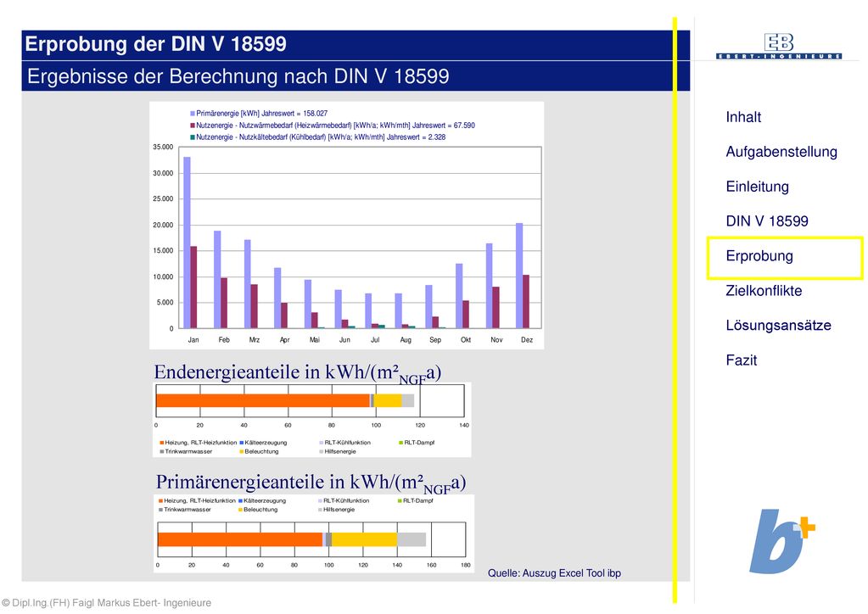Select the 'Jul' month axis label
The height and width of the screenshot is (614, 868).
click(x=375, y=339)
